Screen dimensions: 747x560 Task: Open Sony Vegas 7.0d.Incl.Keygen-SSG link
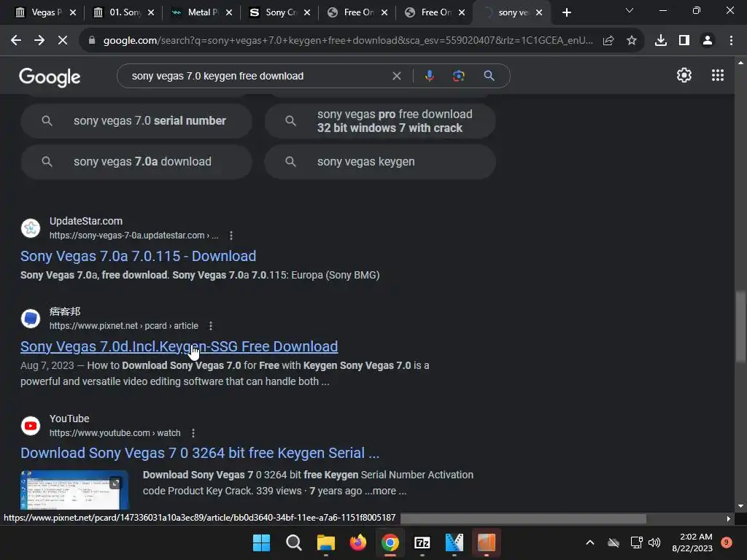click(x=179, y=346)
